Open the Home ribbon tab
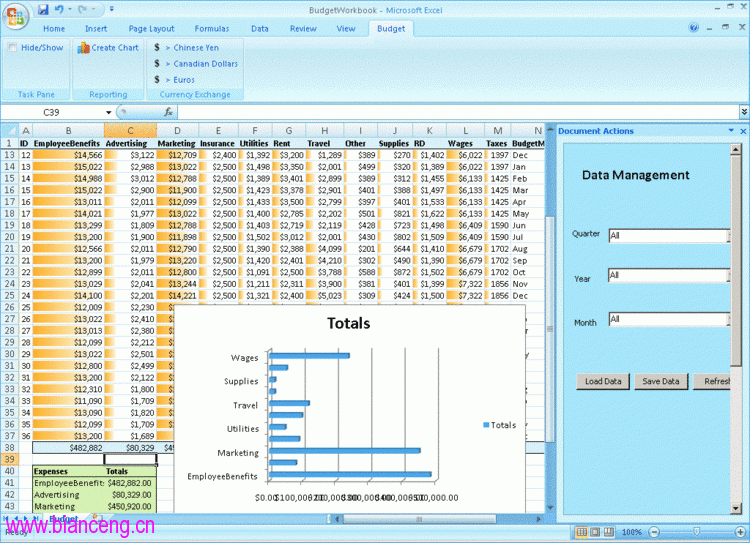This screenshot has width=750, height=543. point(54,29)
